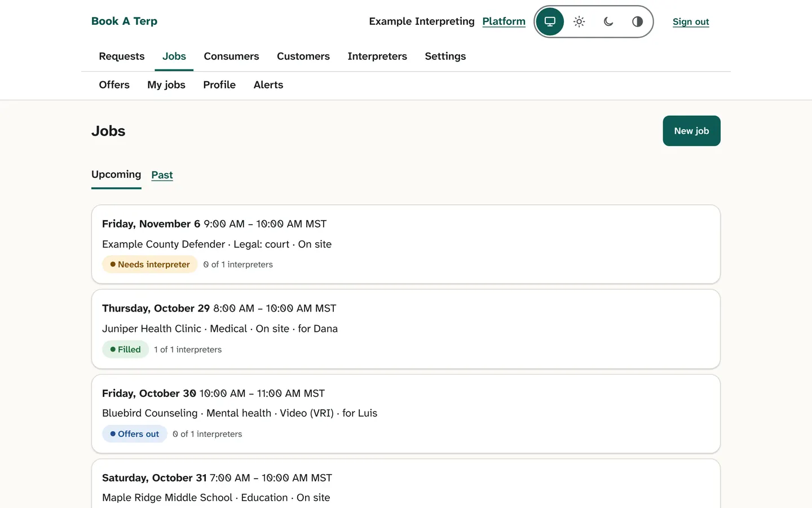Open the Requests nav item
Image resolution: width=812 pixels, height=508 pixels.
coord(122,56)
